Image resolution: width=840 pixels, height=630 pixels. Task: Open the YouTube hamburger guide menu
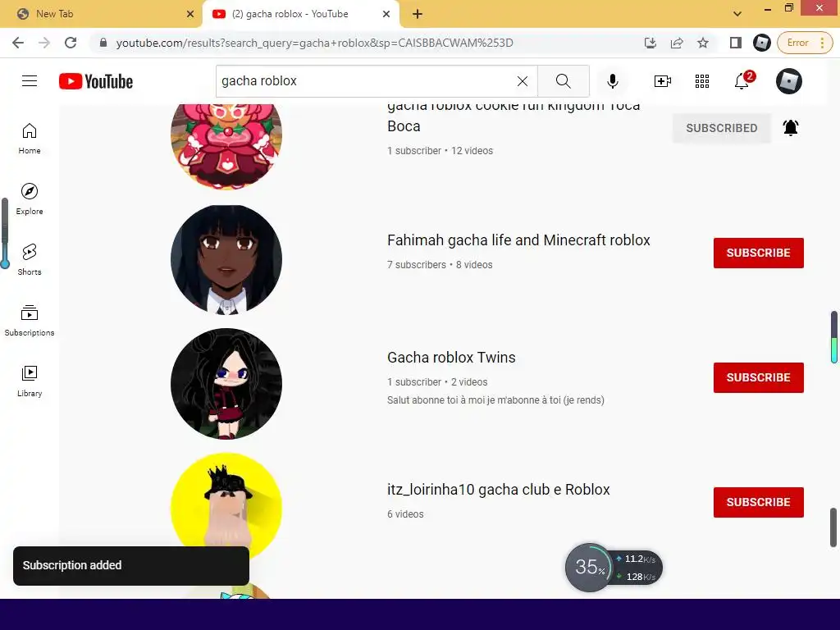pyautogui.click(x=30, y=81)
